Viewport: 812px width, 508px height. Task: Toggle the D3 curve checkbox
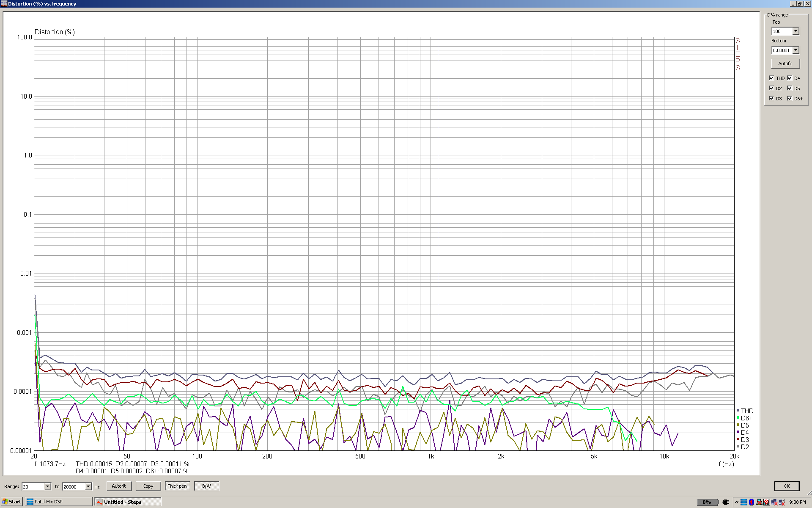tap(771, 98)
